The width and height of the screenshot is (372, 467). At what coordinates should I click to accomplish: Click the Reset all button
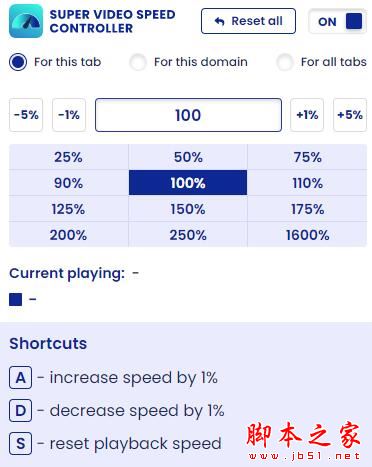pyautogui.click(x=248, y=21)
